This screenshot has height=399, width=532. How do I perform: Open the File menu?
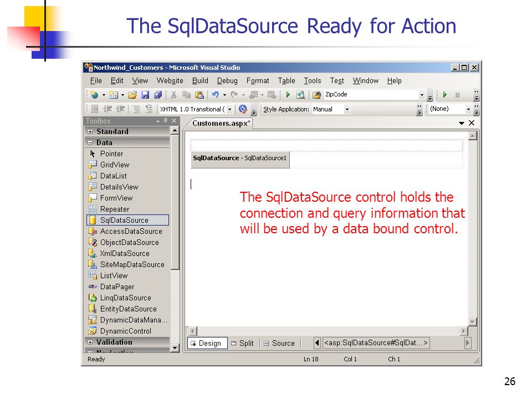click(x=96, y=81)
